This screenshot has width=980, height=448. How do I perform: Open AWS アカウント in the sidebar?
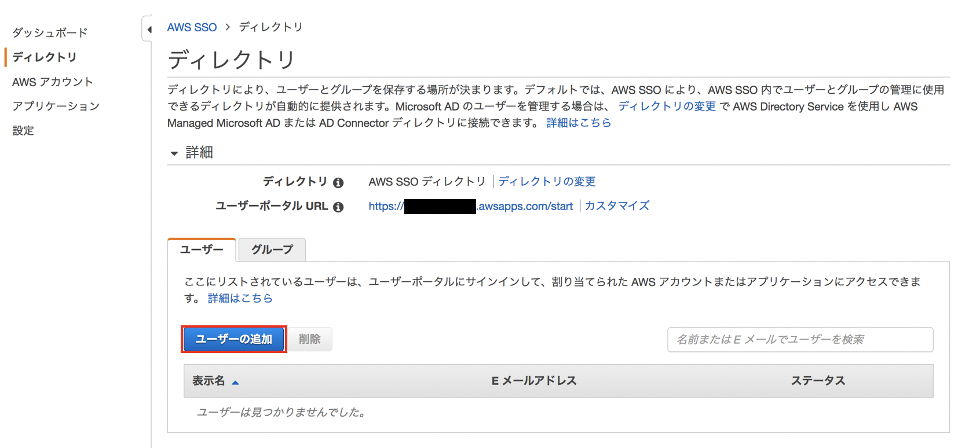tap(53, 82)
